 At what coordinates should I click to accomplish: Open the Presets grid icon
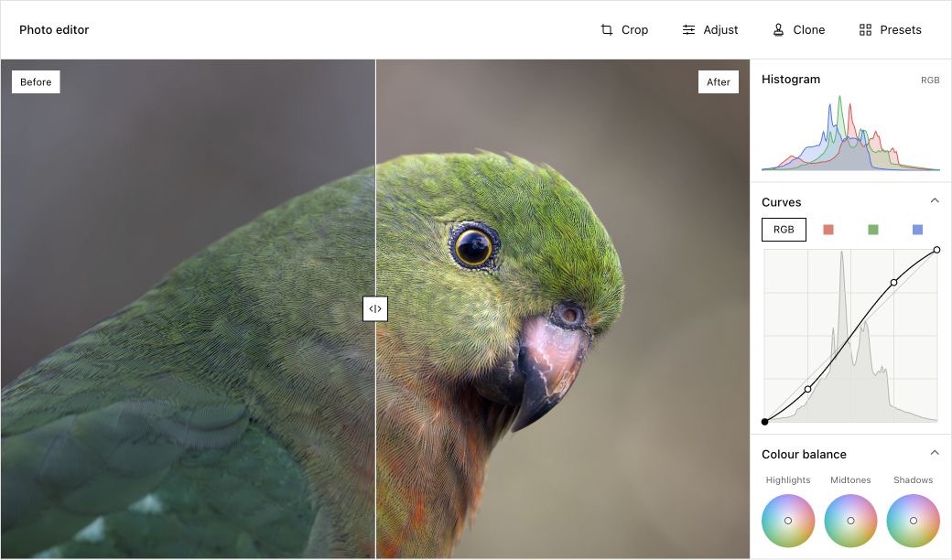point(865,29)
